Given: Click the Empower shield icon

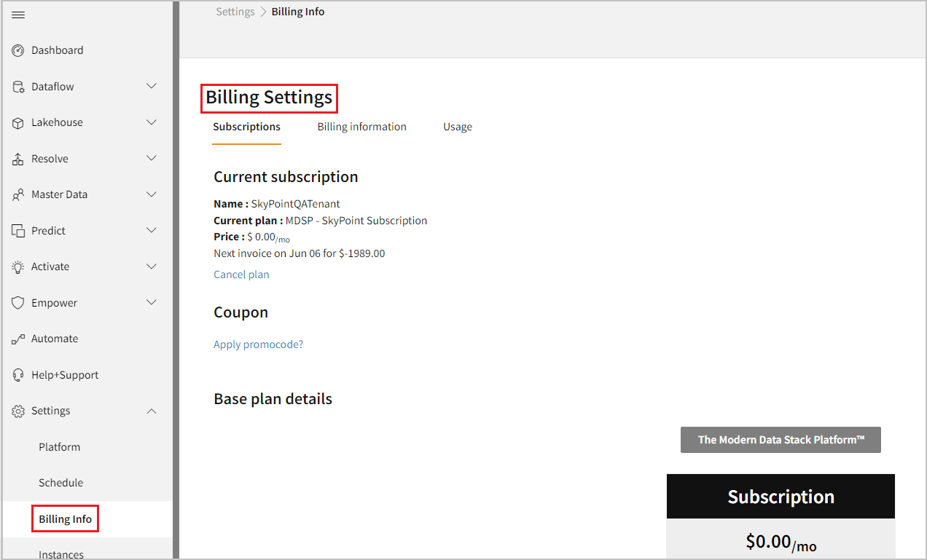Looking at the screenshot, I should 18,303.
